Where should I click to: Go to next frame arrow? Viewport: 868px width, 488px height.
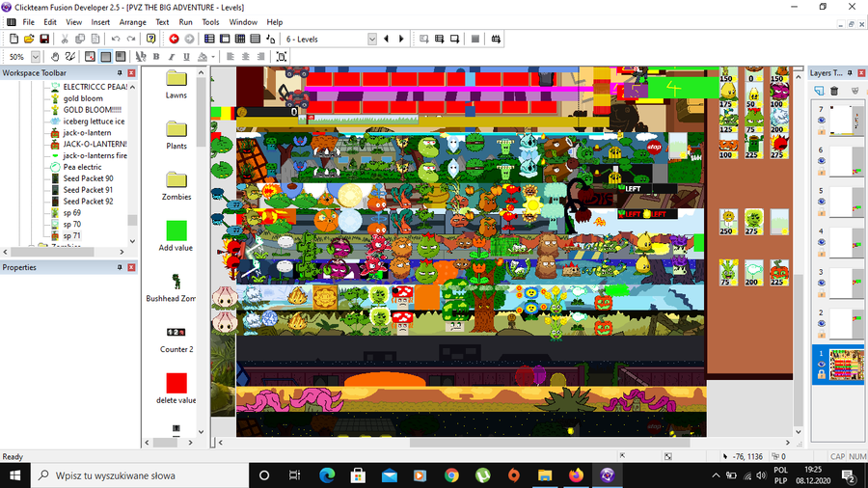tap(401, 39)
